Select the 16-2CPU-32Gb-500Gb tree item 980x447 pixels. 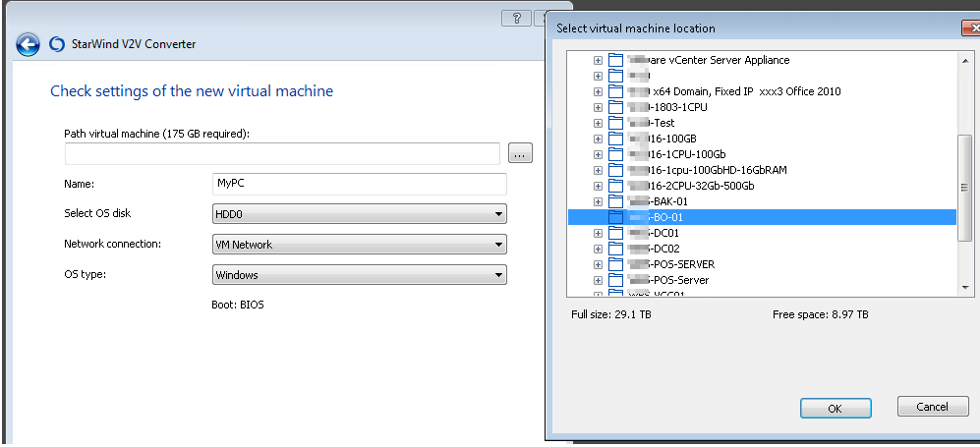coord(691,186)
